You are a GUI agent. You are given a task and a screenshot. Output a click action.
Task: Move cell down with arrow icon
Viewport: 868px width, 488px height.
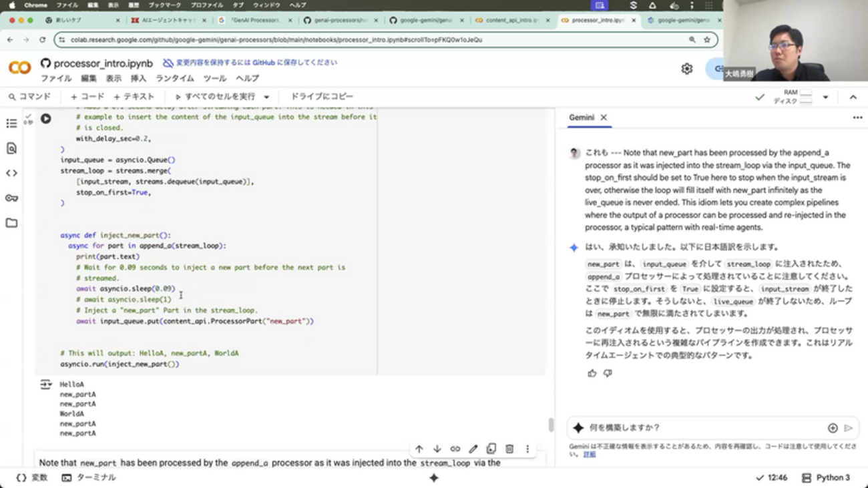tap(437, 449)
